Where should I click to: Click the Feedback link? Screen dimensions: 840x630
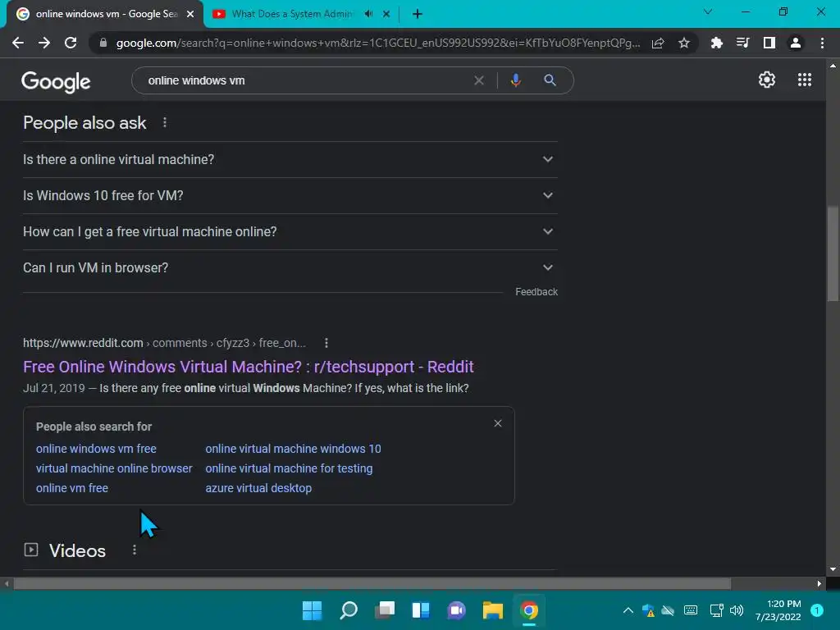[536, 292]
